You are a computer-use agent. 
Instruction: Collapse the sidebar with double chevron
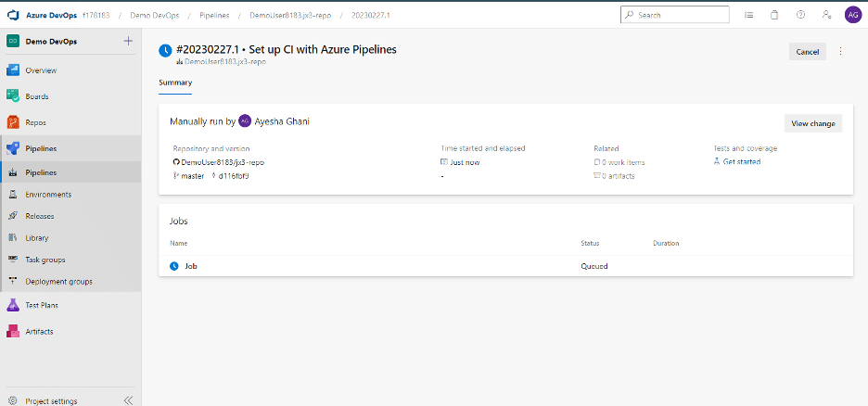(128, 400)
